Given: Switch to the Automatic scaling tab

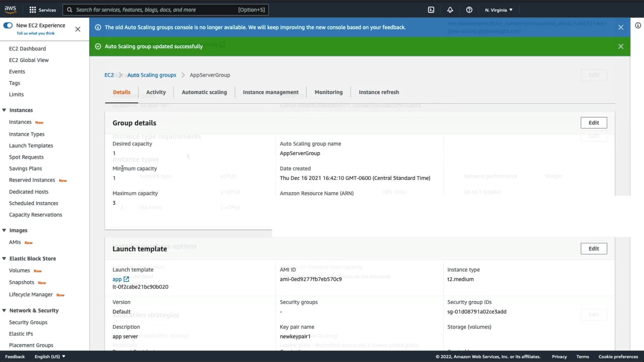Looking at the screenshot, I should point(204,92).
